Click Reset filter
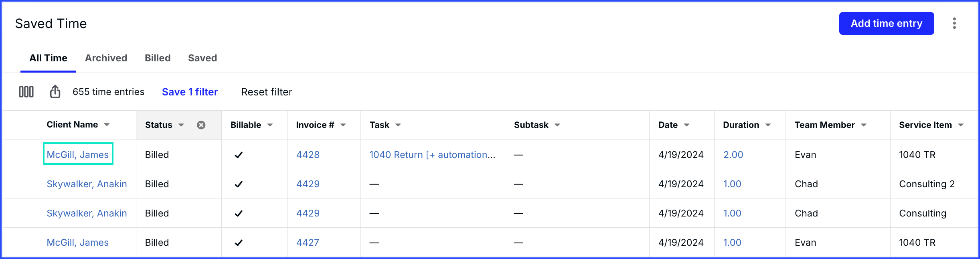The image size is (980, 259). point(267,92)
